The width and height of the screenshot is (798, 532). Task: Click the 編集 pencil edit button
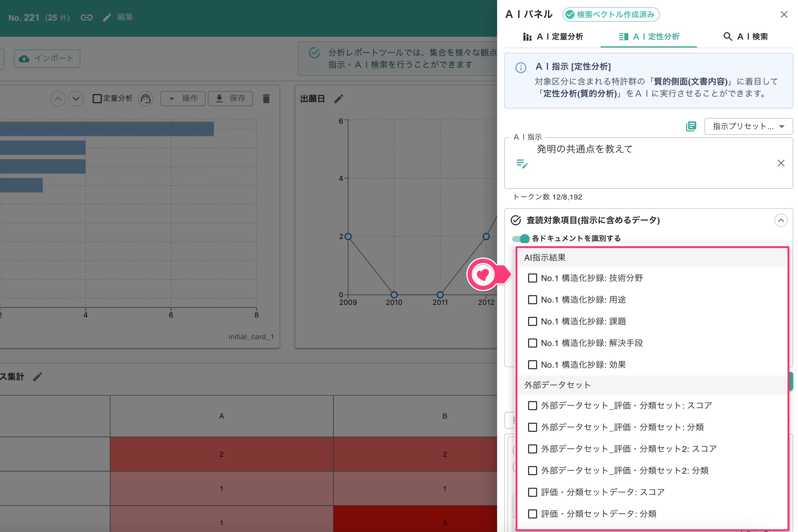click(x=118, y=17)
